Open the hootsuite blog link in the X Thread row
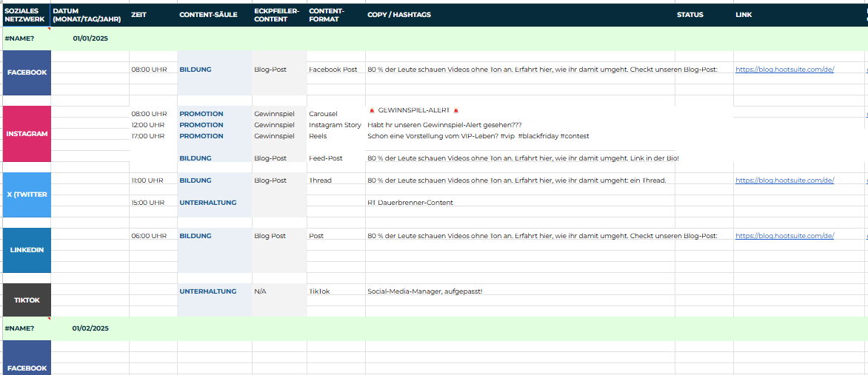This screenshot has width=868, height=375. 784,180
